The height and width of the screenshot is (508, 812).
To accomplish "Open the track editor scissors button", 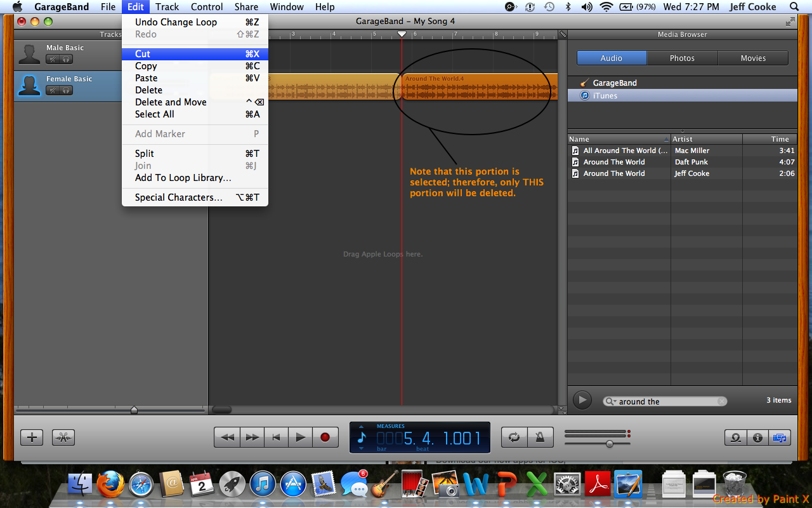I will pos(63,437).
